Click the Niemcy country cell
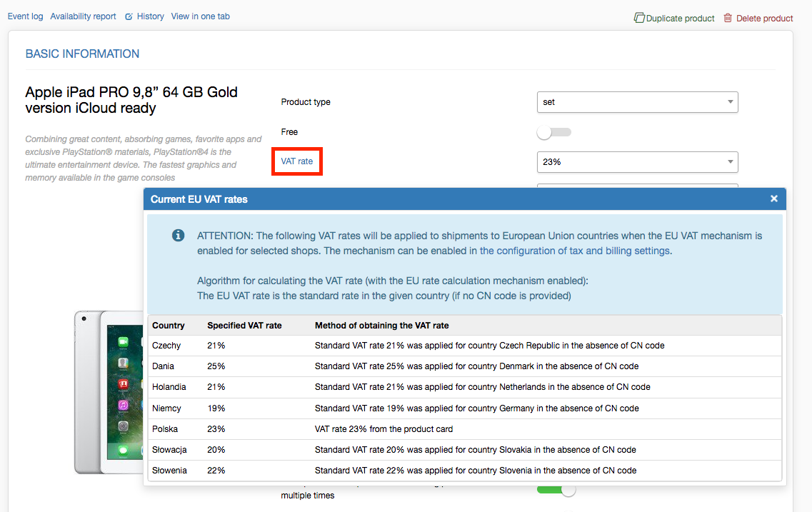This screenshot has height=512, width=812. click(166, 408)
